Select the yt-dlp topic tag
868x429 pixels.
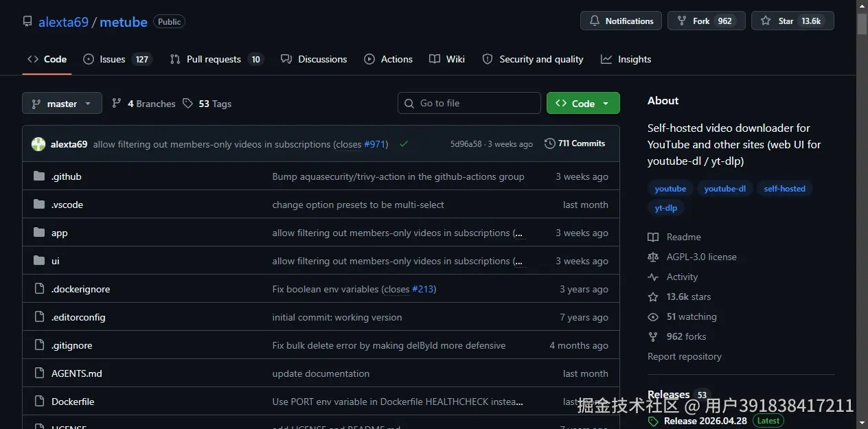(x=665, y=207)
